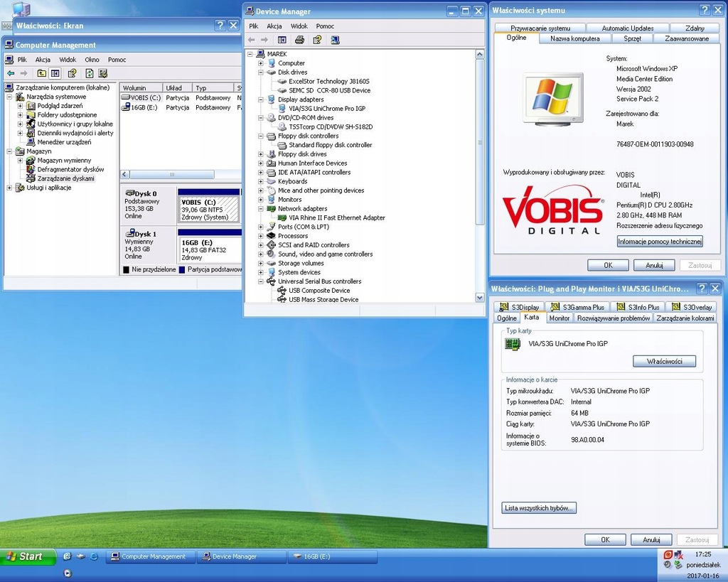This screenshot has width=728, height=582.
Task: Click the Scan for hardware changes icon
Action: pos(335,40)
